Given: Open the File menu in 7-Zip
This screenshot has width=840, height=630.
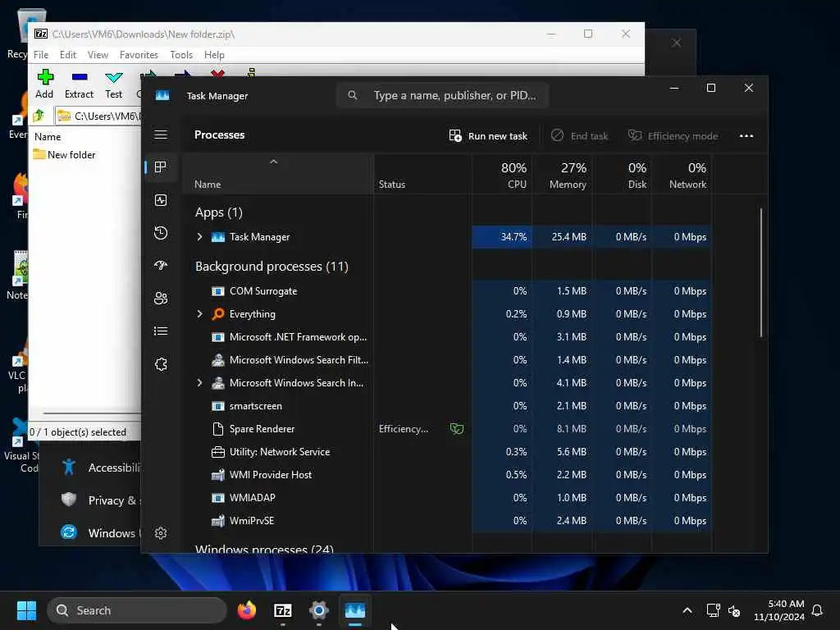Looking at the screenshot, I should pyautogui.click(x=41, y=55).
